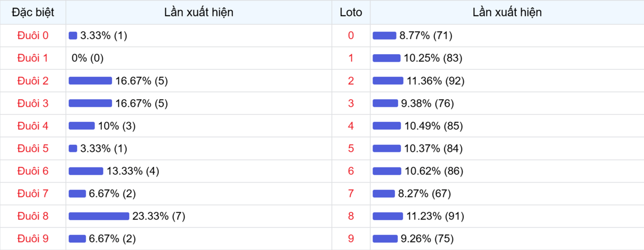Click the 'Đuôi 0' row label
The image size is (644, 250).
[x=33, y=35]
